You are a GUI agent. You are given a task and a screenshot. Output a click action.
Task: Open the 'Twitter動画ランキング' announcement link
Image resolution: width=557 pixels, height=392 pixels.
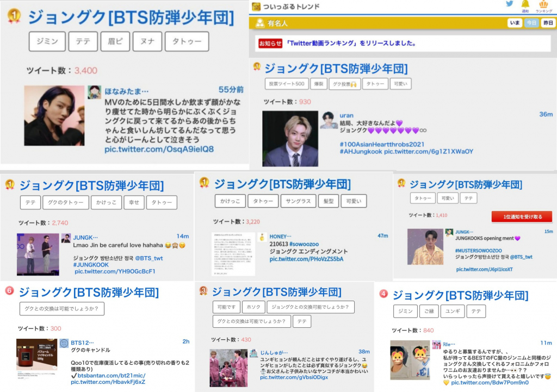point(351,43)
